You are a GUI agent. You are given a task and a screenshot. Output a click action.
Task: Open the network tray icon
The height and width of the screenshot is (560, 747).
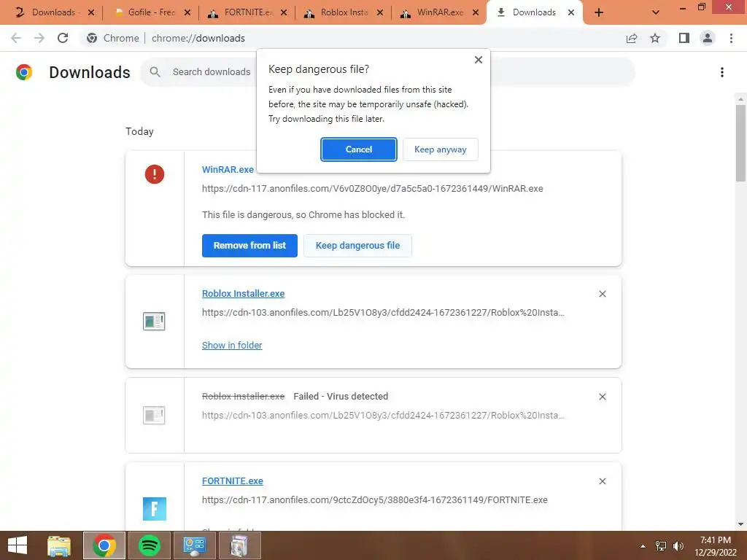pos(661,546)
